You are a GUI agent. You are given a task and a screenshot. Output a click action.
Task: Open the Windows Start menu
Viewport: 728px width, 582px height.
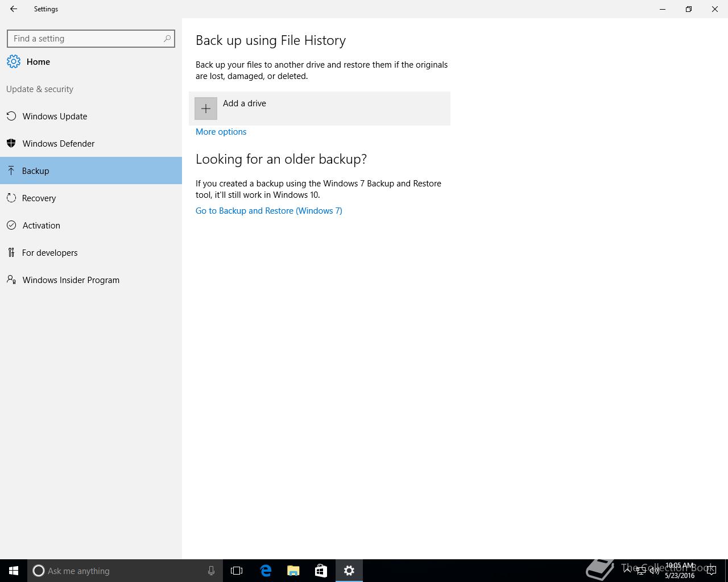[14, 571]
